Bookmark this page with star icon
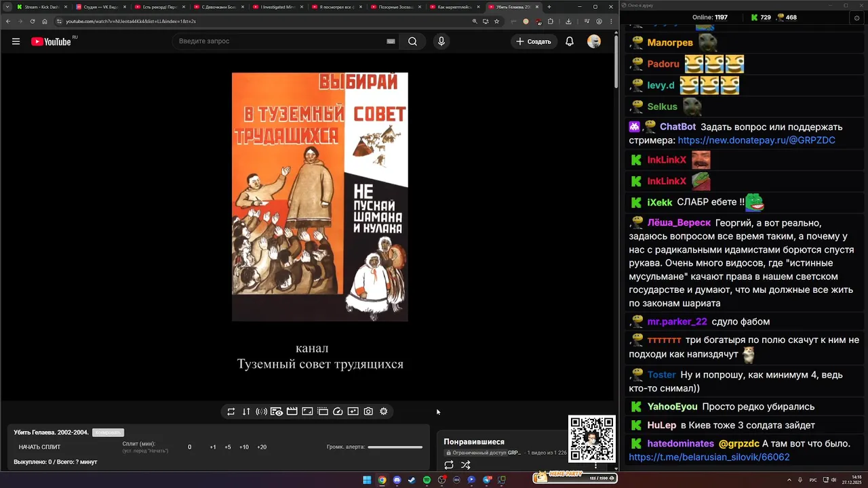868x488 pixels. point(496,21)
